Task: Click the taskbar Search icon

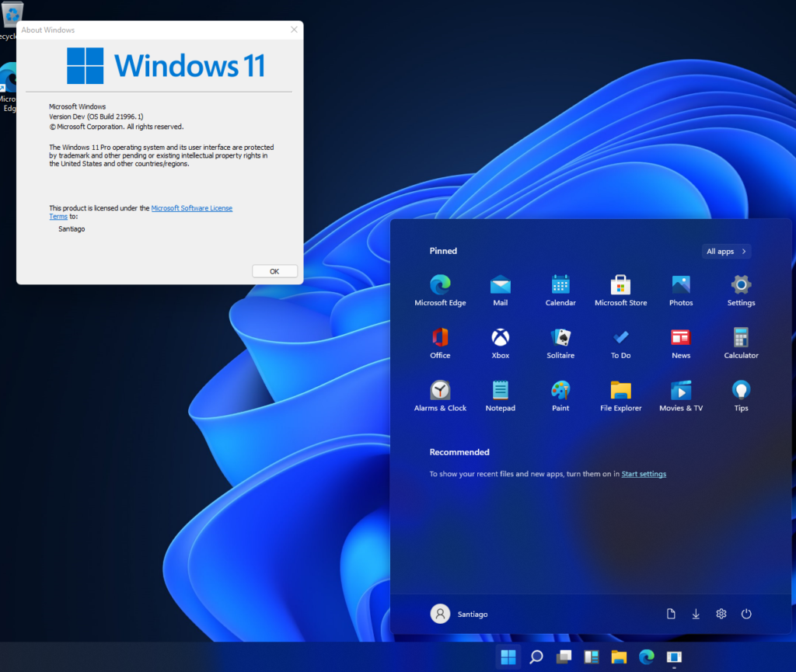Action: coord(536,657)
